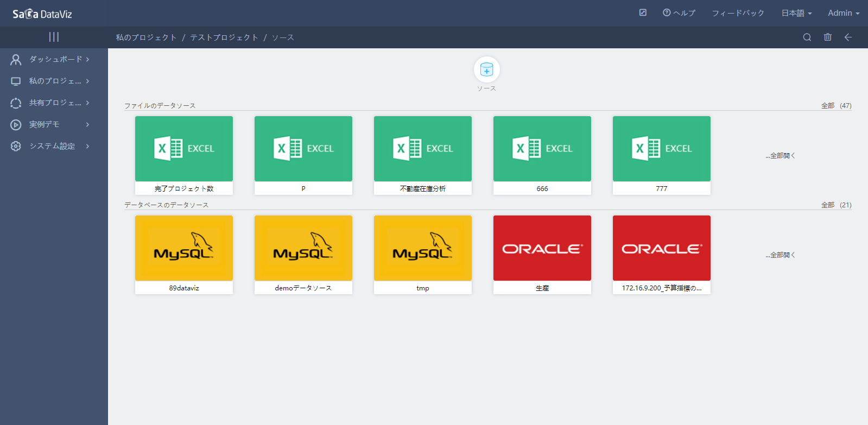Click the trash bin delete icon
The width and height of the screenshot is (868, 425).
828,37
